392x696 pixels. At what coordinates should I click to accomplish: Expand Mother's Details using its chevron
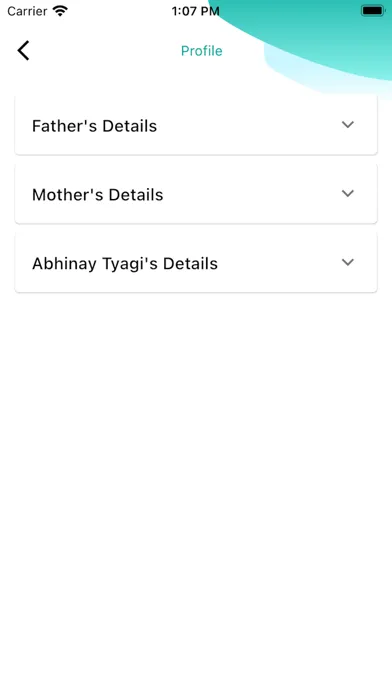coord(348,194)
